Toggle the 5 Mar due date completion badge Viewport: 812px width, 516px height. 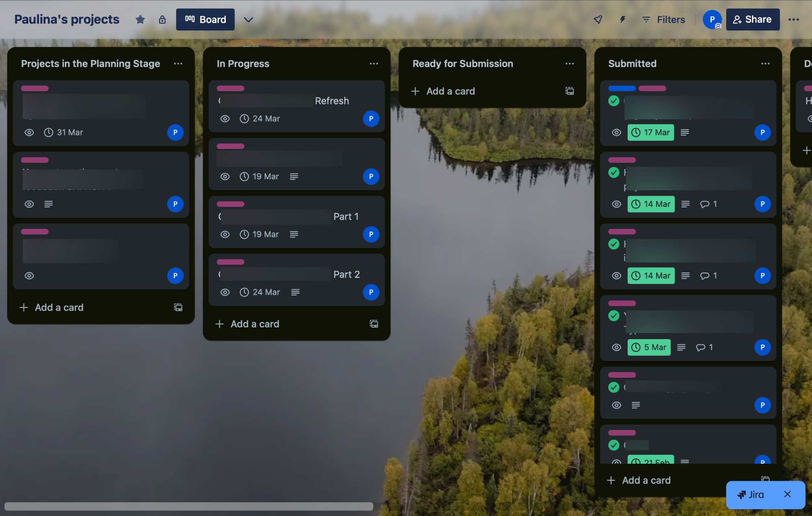[649, 347]
